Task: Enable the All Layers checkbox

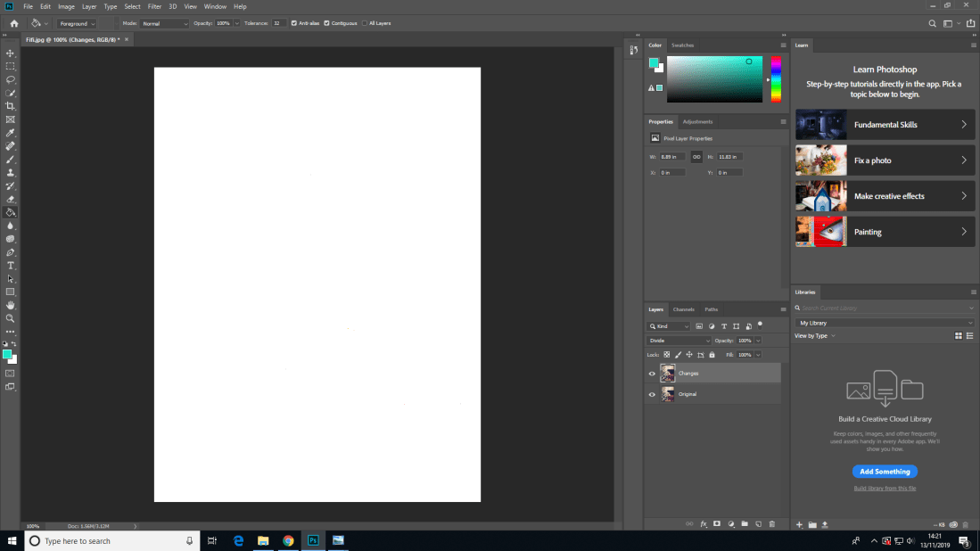Action: tap(365, 23)
